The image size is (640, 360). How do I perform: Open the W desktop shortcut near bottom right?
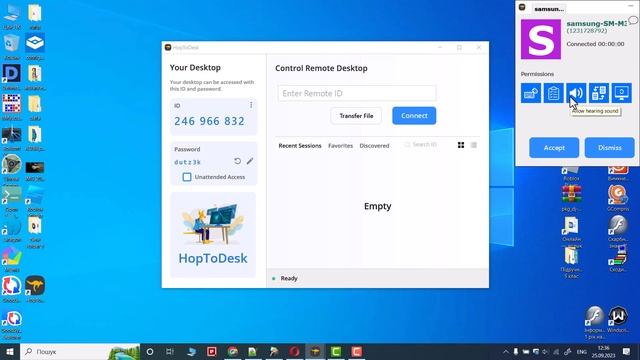[x=618, y=319]
